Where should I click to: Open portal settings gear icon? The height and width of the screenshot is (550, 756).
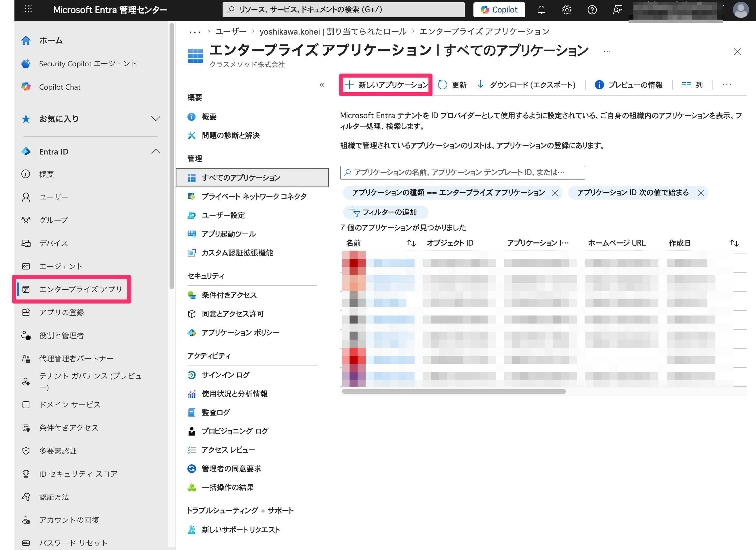click(x=567, y=10)
